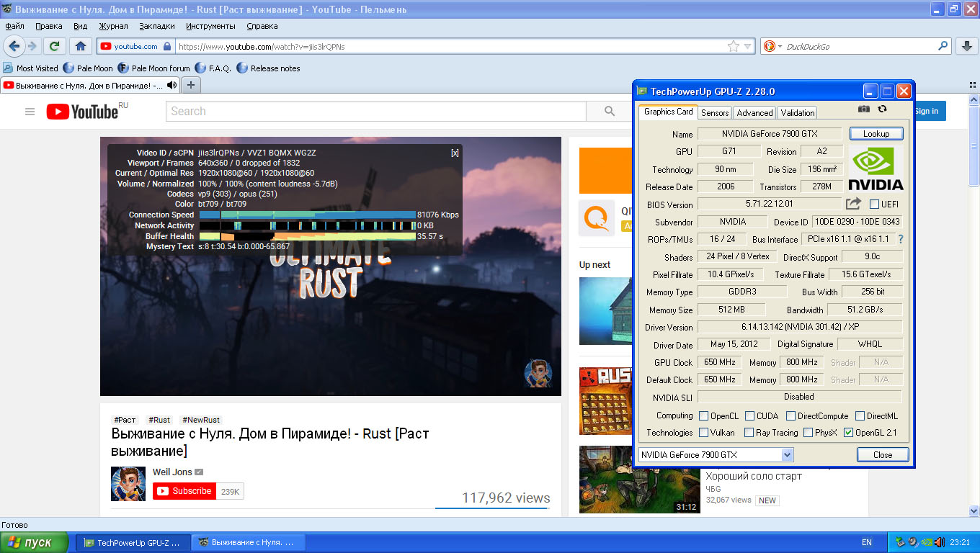This screenshot has width=980, height=553.
Task: Toggle the UEFI checkbox
Action: [x=874, y=204]
